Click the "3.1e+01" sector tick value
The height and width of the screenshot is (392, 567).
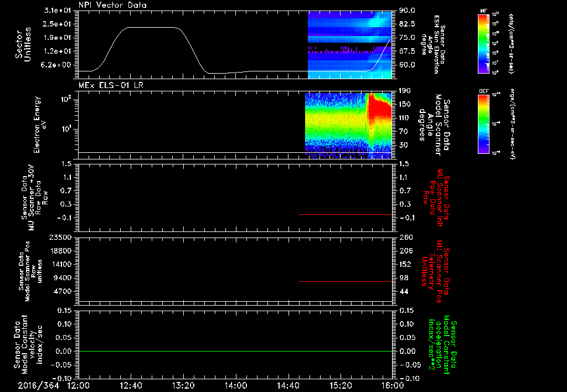point(58,11)
